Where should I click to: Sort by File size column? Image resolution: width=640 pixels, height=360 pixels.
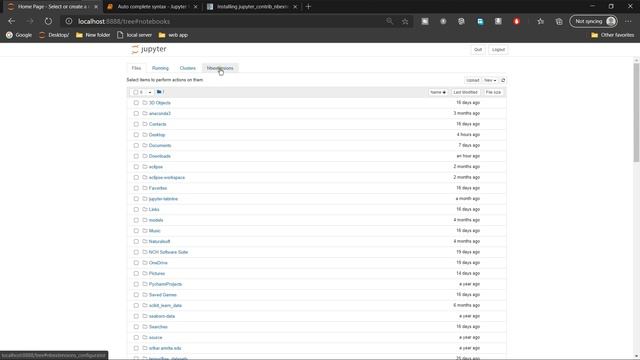pyautogui.click(x=493, y=92)
